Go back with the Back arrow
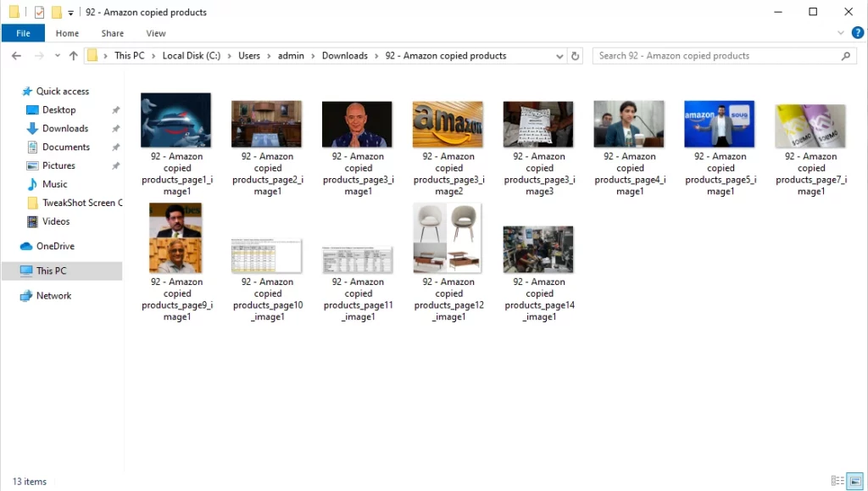The height and width of the screenshot is (491, 868). pos(17,56)
